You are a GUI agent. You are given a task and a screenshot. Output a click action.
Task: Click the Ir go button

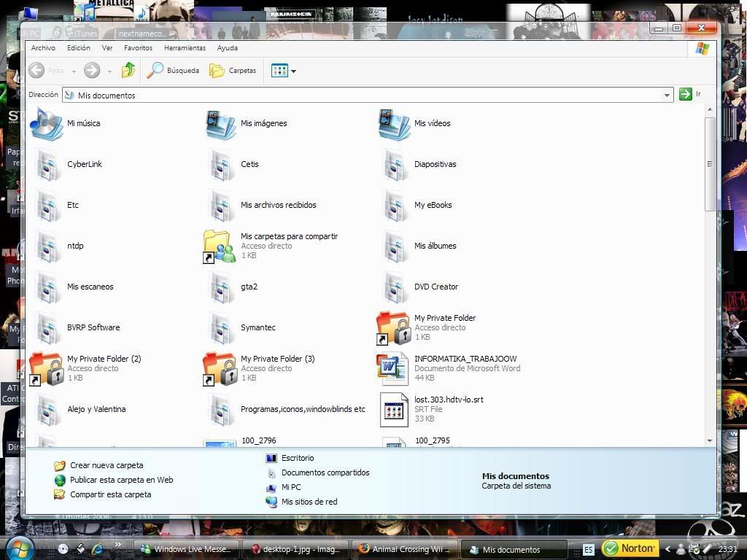(690, 94)
